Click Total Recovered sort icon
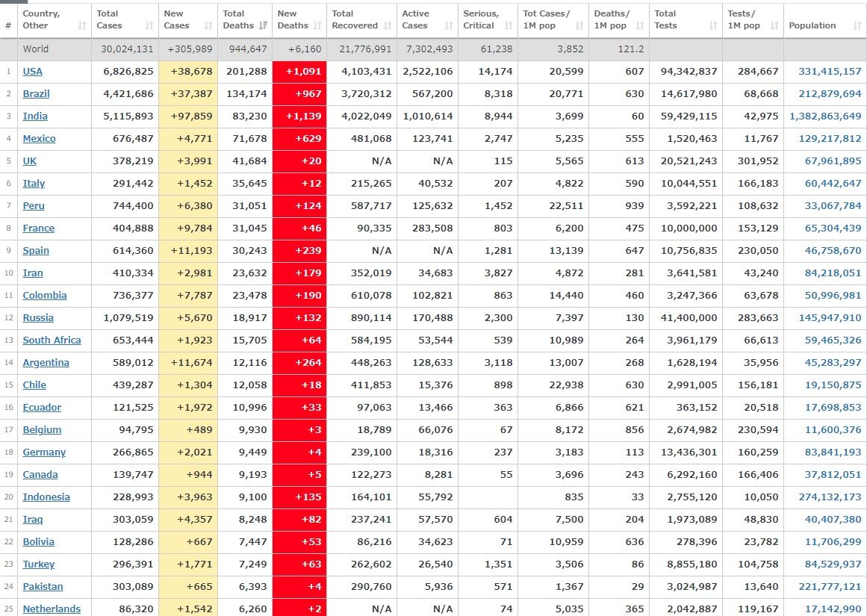 tap(388, 26)
